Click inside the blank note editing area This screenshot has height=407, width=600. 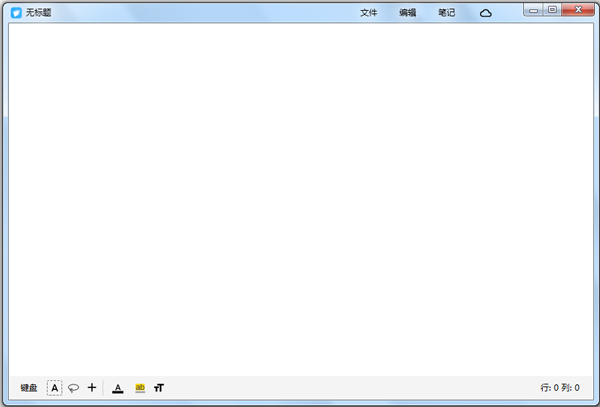tap(300, 200)
